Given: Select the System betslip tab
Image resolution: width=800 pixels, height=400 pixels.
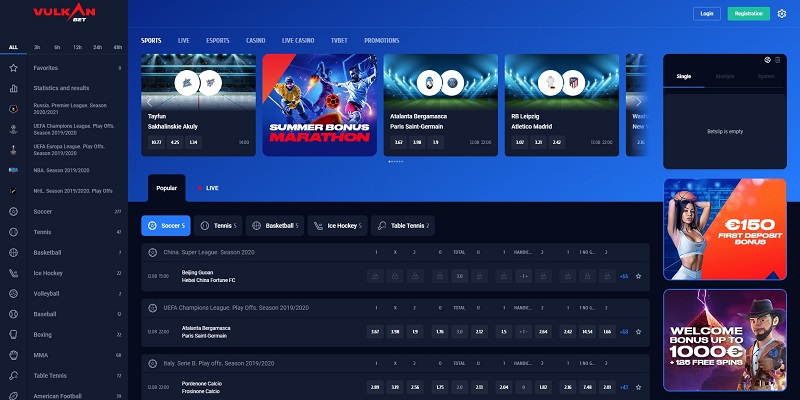Looking at the screenshot, I should pyautogui.click(x=766, y=77).
